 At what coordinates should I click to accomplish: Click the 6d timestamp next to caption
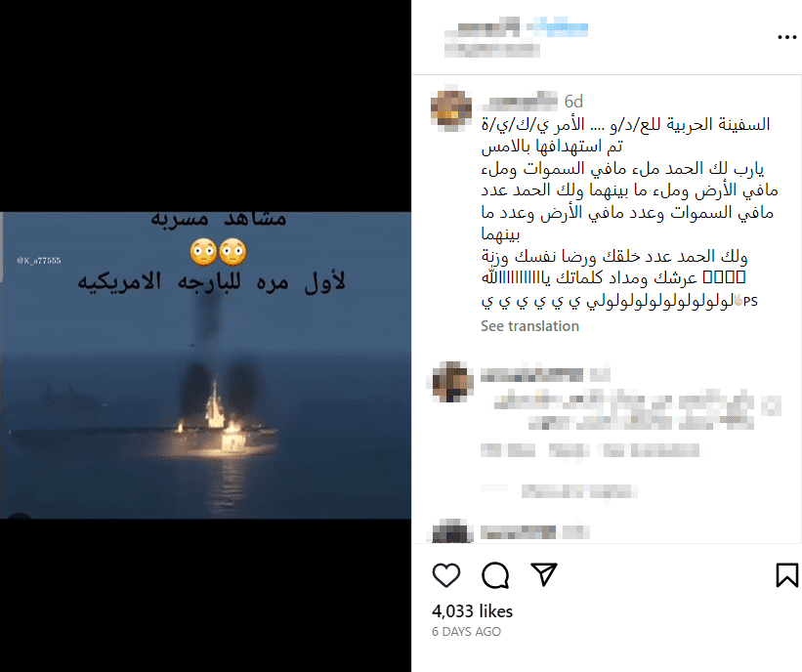pos(573,102)
